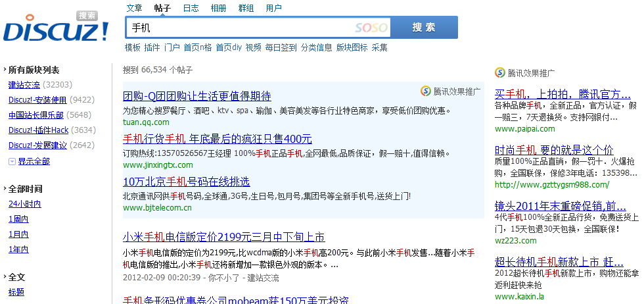Filter results to 1月内

pyautogui.click(x=18, y=234)
